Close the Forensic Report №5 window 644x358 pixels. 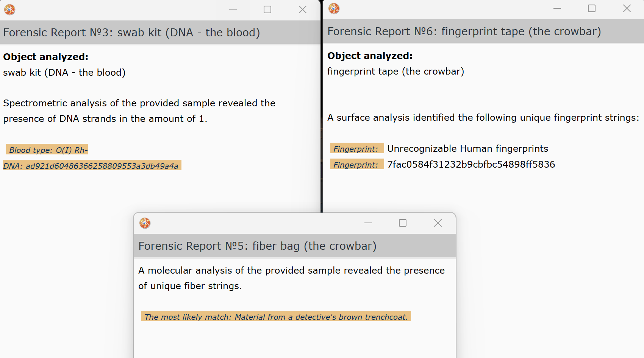click(438, 223)
